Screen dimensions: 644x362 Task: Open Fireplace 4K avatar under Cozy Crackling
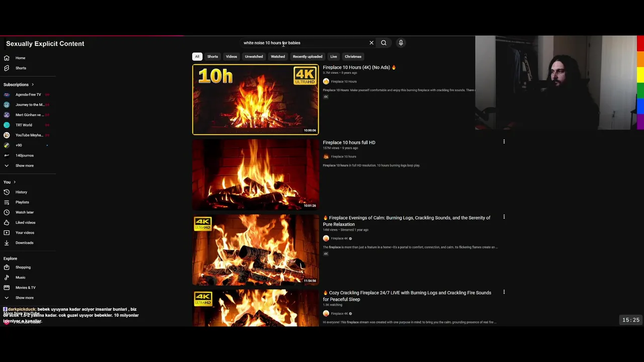pyautogui.click(x=326, y=313)
